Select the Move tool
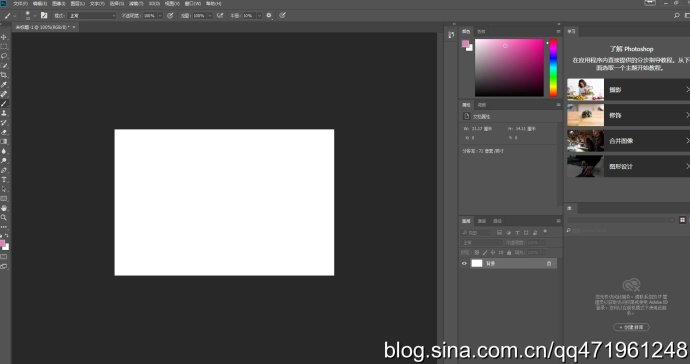The height and width of the screenshot is (364, 690). pyautogui.click(x=4, y=37)
